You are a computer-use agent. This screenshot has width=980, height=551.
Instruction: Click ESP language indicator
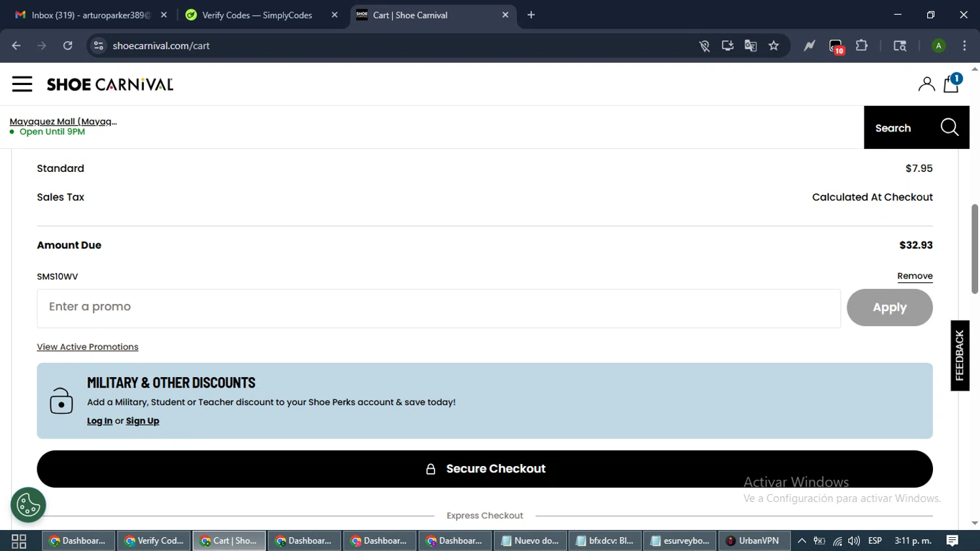point(875,541)
